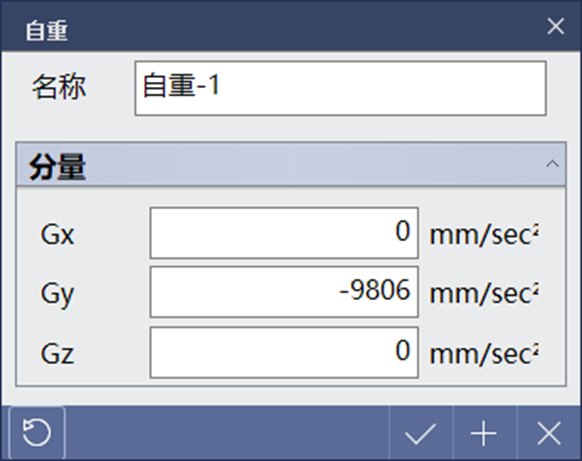Apply with the plus icon
The image size is (582, 461).
[x=484, y=433]
